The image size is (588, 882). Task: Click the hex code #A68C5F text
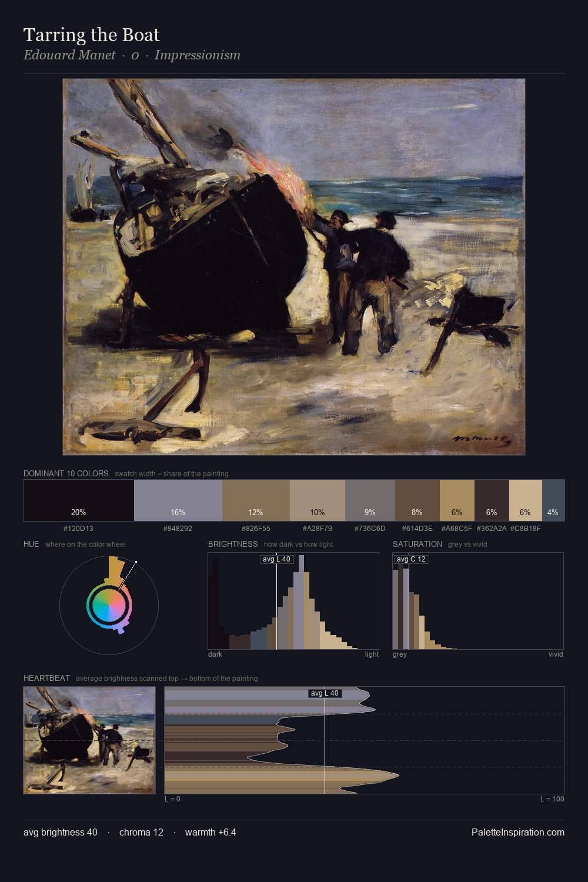click(x=457, y=529)
